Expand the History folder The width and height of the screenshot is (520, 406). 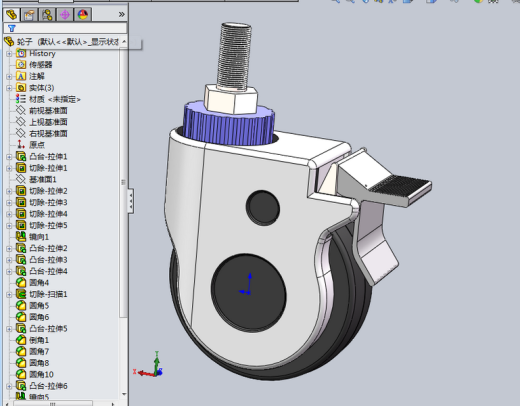pos(9,53)
